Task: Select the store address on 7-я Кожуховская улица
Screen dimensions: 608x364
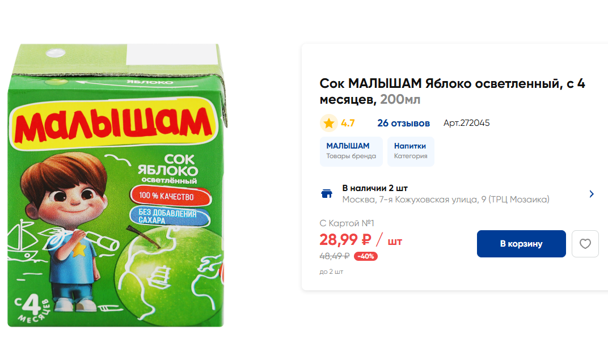Action: [445, 200]
